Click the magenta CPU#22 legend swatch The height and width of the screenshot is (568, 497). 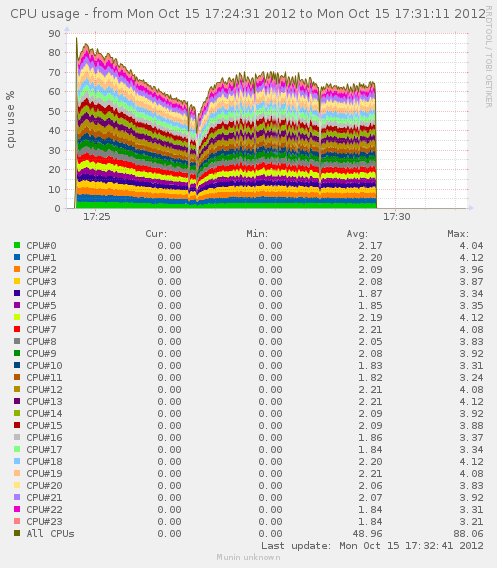(17, 509)
